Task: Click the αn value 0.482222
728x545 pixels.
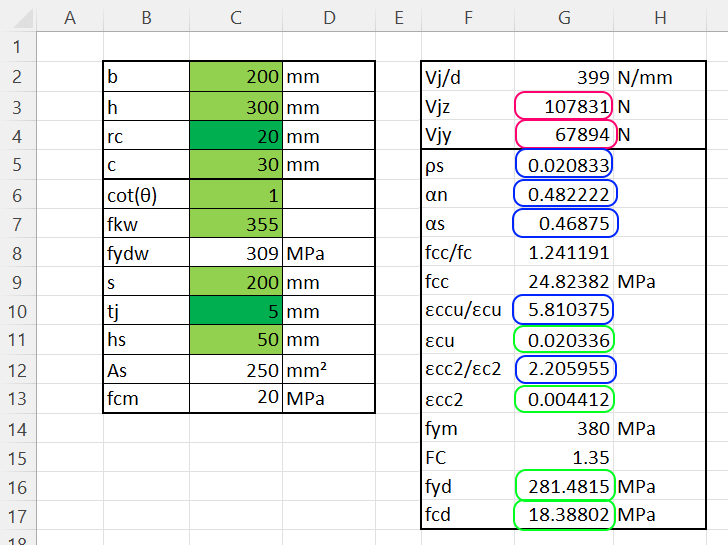Action: click(564, 194)
